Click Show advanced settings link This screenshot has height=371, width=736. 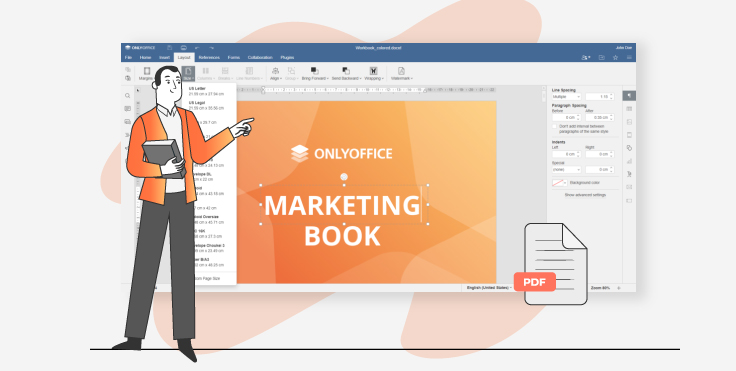pyautogui.click(x=585, y=194)
